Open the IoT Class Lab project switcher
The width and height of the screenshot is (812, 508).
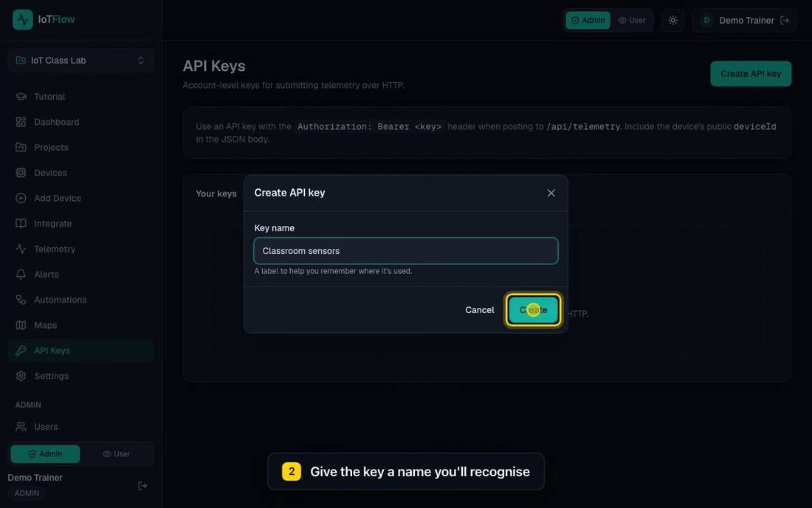pyautogui.click(x=80, y=61)
